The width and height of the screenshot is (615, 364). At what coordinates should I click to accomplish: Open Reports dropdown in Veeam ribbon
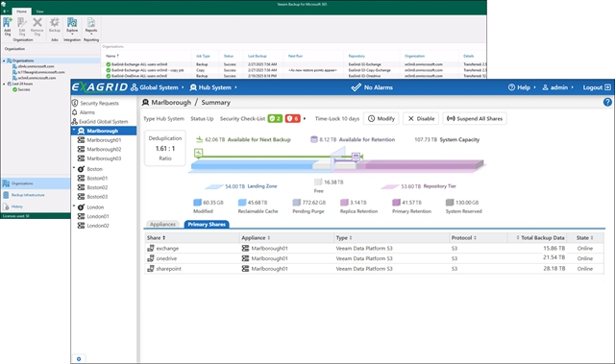pos(91,26)
